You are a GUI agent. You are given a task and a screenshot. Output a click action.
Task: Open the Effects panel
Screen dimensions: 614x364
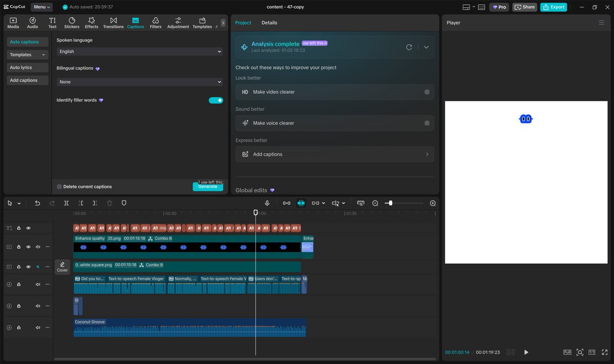(x=92, y=23)
